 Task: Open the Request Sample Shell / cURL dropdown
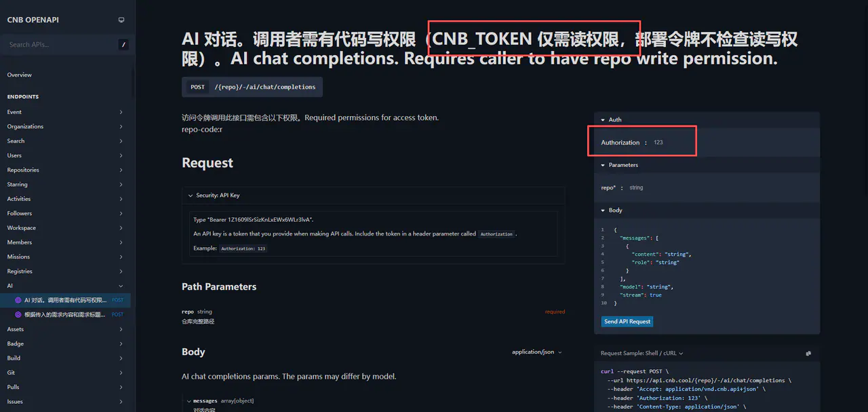642,354
